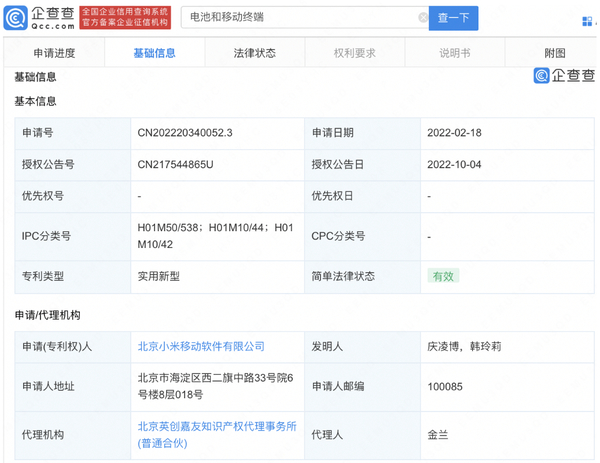The image size is (600, 463).
Task: Open applicant link 北京小米移动软件有限公司
Action: [x=201, y=346]
